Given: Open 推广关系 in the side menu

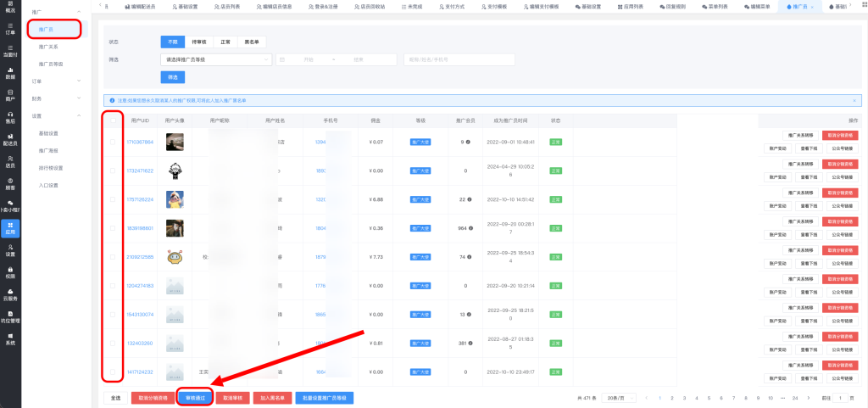Looking at the screenshot, I should [48, 47].
